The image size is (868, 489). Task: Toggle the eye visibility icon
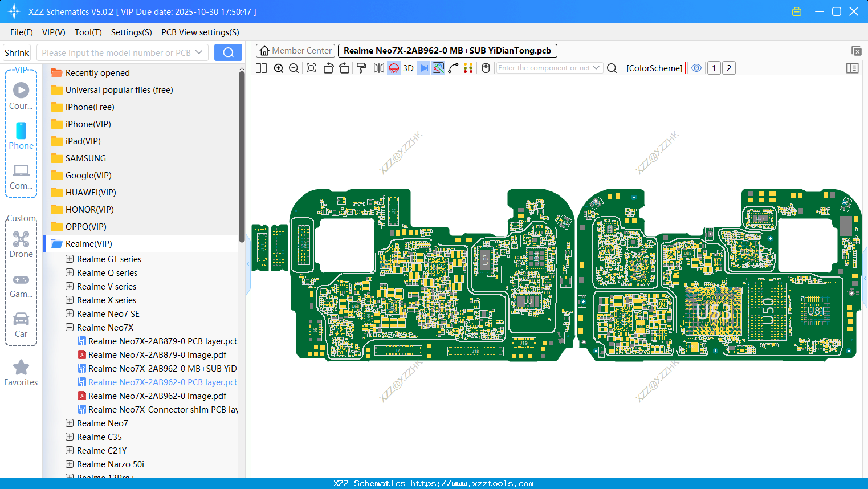[696, 68]
